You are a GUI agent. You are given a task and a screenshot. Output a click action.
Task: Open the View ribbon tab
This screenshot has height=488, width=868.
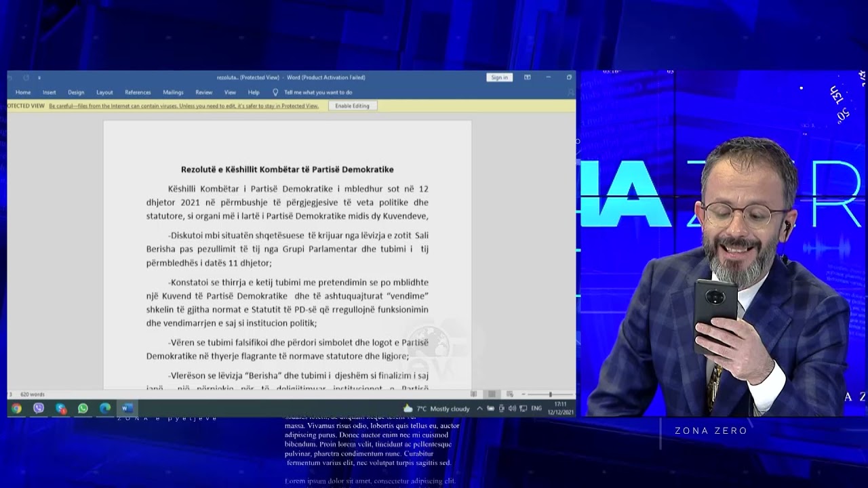click(x=231, y=92)
